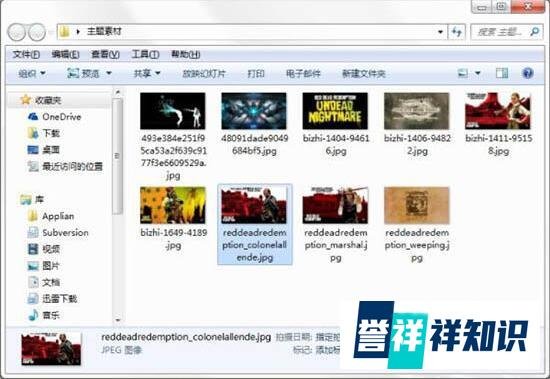The height and width of the screenshot is (379, 550).
Task: Click sidebar scrollbar up arrow
Action: [118, 93]
